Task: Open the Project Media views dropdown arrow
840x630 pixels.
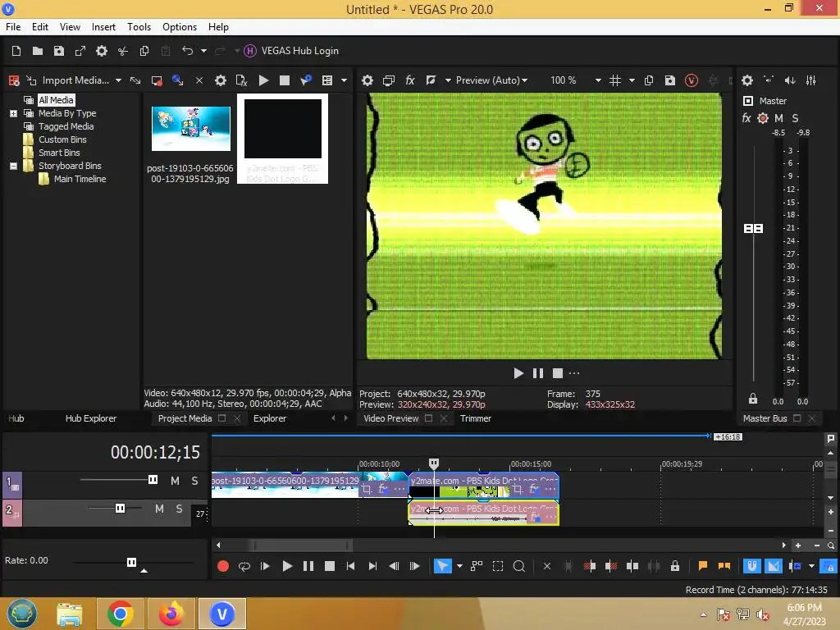Action: [x=344, y=80]
